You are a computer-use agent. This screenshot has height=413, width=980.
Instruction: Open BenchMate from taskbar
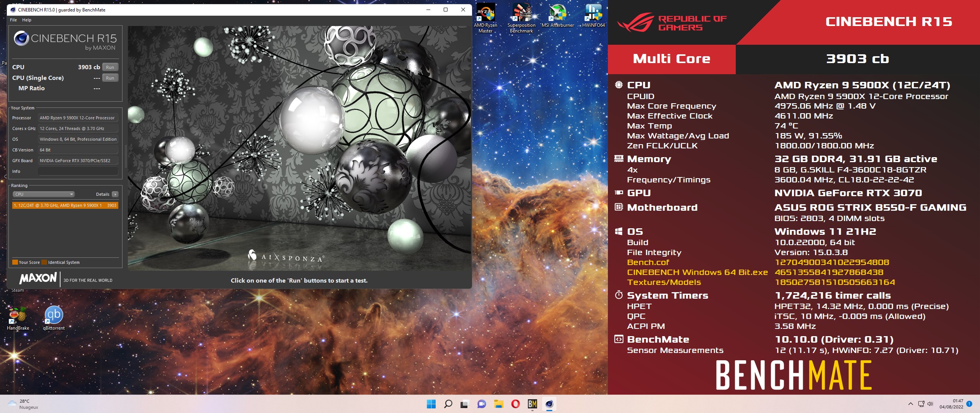(532, 404)
